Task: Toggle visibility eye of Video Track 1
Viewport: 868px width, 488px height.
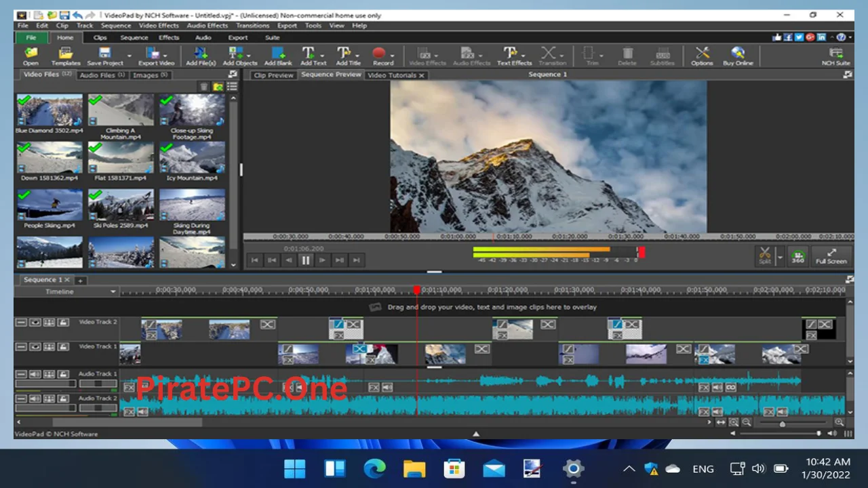Action: click(35, 347)
